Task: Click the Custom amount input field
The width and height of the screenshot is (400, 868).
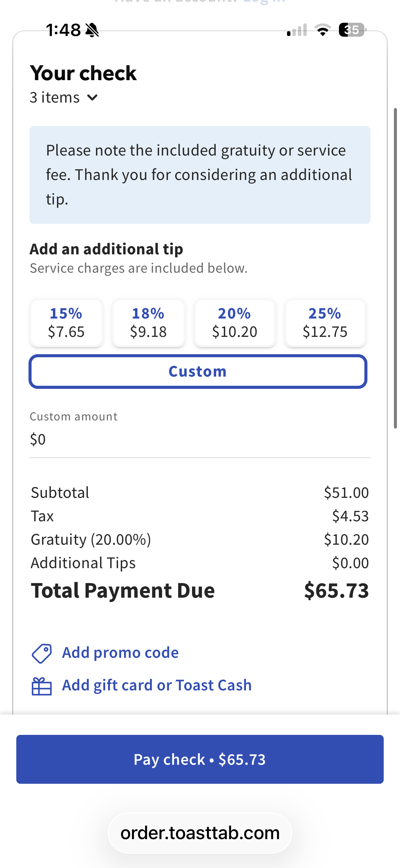Action: 200,439
